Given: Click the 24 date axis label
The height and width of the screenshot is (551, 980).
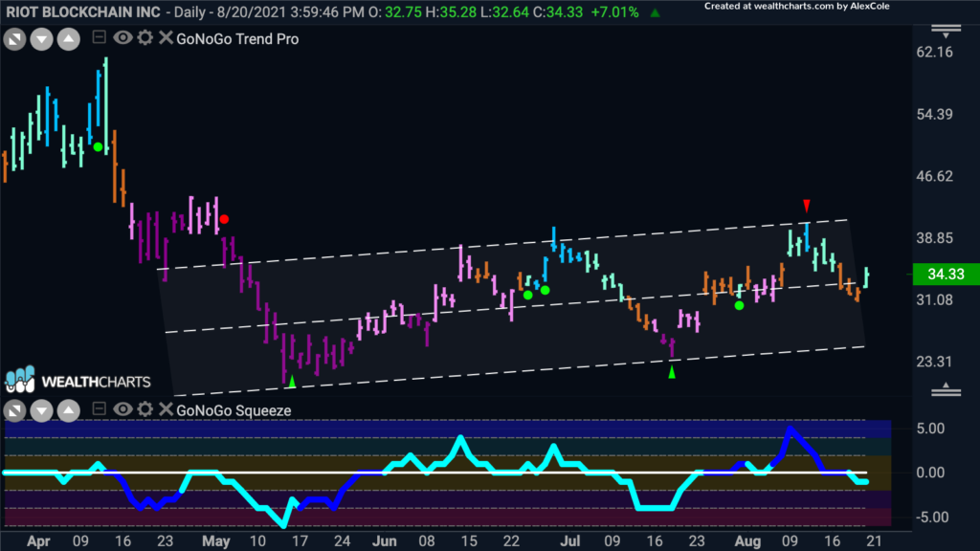Looking at the screenshot, I should pyautogui.click(x=342, y=541).
